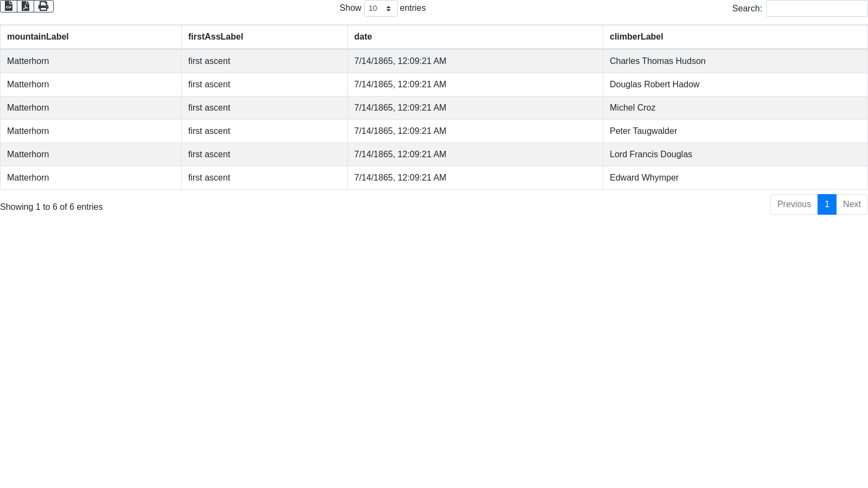Sort by mountainLabel column header

[x=38, y=37]
